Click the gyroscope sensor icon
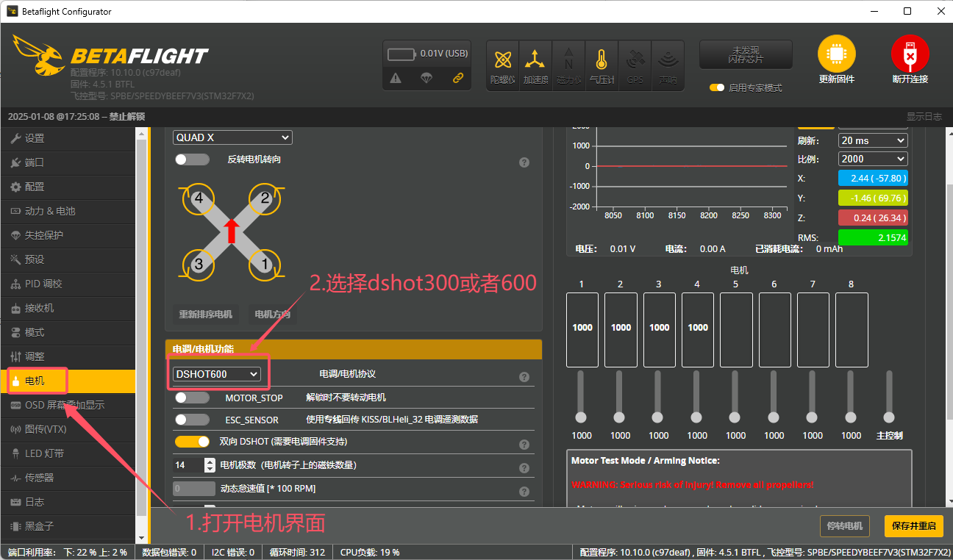Viewport: 953px width, 560px height. [x=503, y=65]
